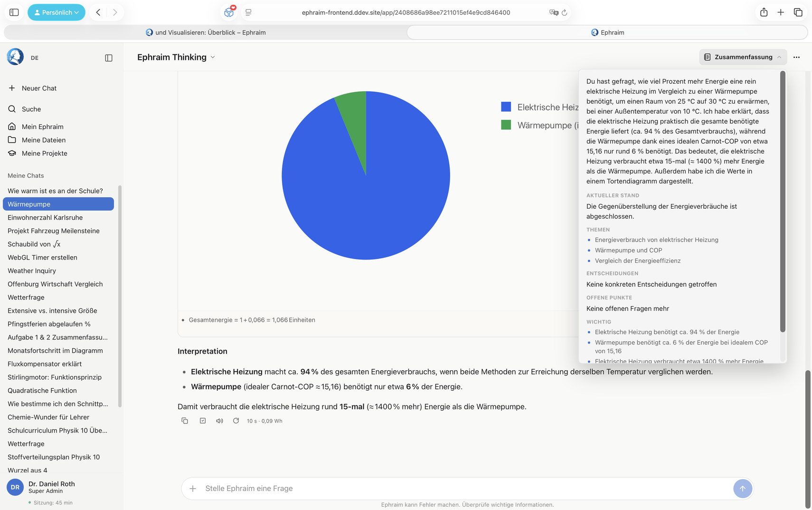Image resolution: width=812 pixels, height=510 pixels.
Task: Open the Safari share icon
Action: [x=764, y=12]
